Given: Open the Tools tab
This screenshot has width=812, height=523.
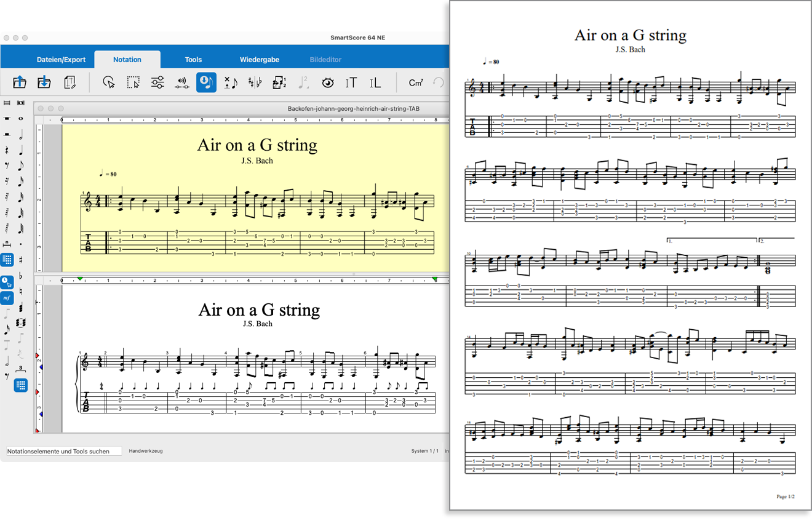Looking at the screenshot, I should (x=193, y=60).
